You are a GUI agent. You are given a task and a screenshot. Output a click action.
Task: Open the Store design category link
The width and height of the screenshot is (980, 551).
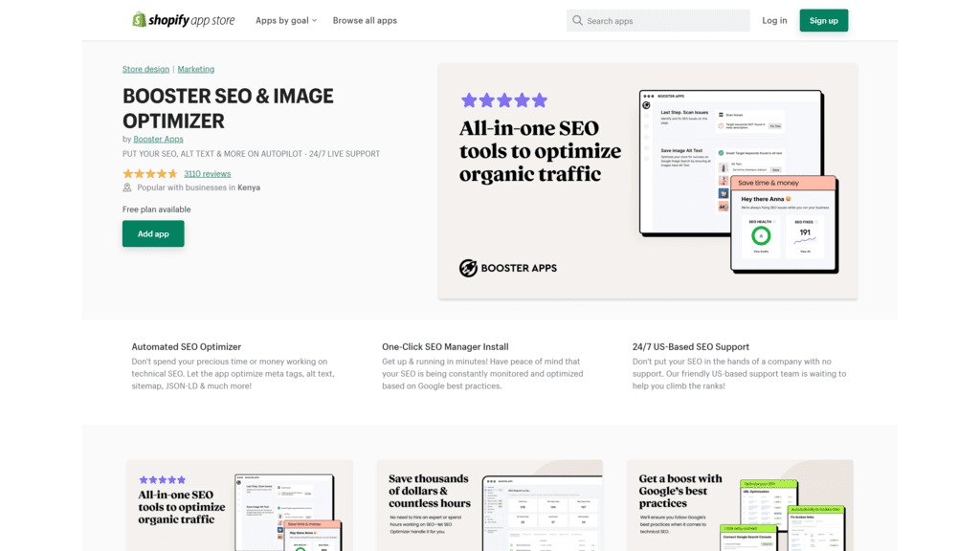[x=145, y=69]
